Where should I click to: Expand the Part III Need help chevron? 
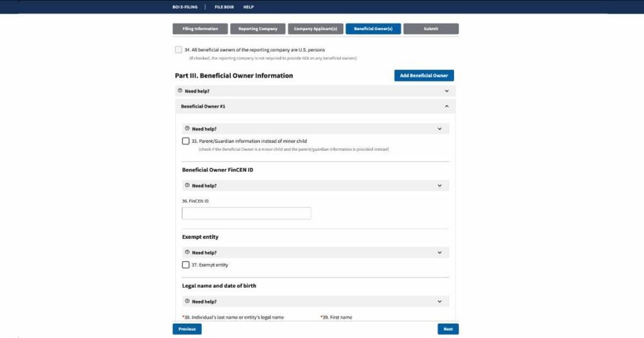tap(447, 90)
